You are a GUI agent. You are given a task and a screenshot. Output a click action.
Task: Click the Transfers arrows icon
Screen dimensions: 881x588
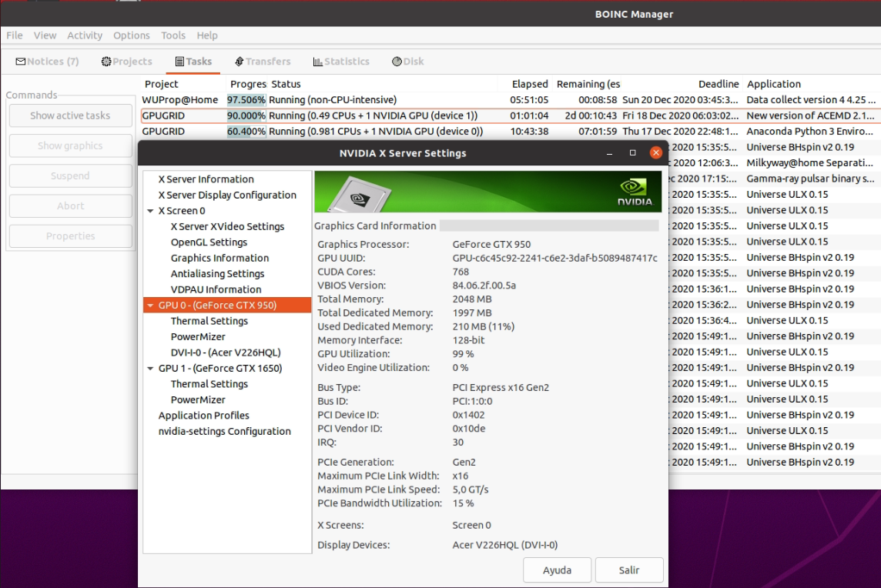[x=239, y=62]
